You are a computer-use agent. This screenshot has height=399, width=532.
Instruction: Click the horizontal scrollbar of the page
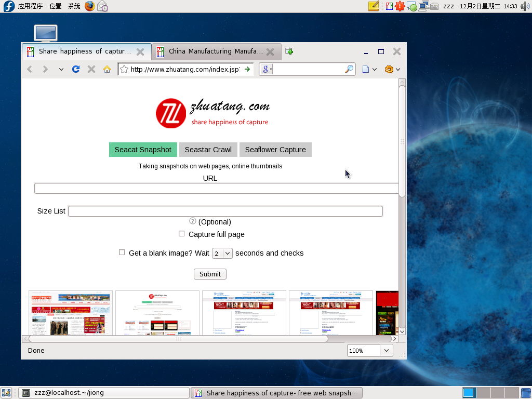point(179,339)
